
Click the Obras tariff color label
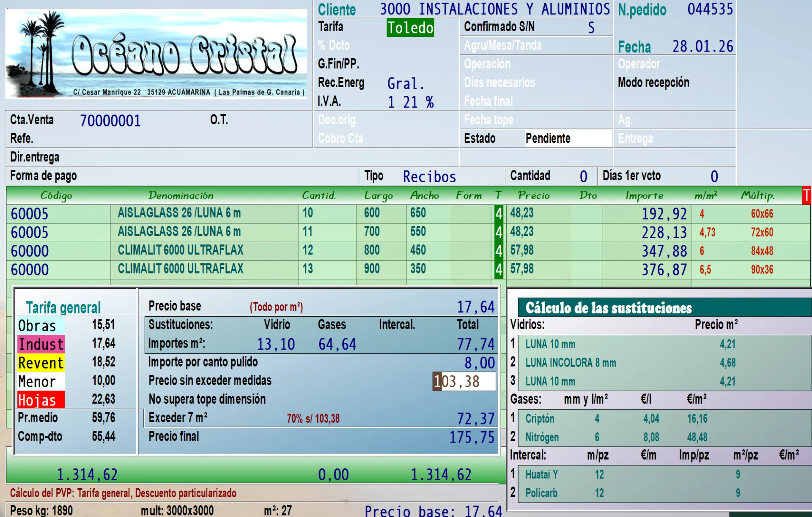pyautogui.click(x=41, y=326)
